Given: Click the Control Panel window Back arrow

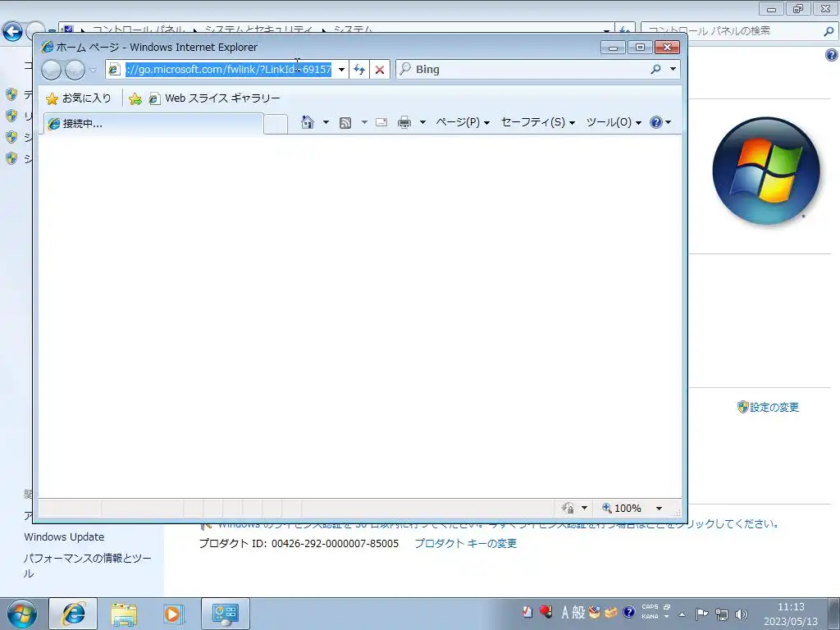Looking at the screenshot, I should pyautogui.click(x=13, y=31).
